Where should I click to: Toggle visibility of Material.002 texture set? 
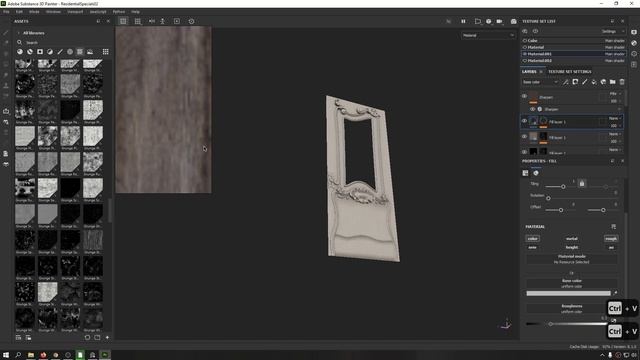[524, 61]
